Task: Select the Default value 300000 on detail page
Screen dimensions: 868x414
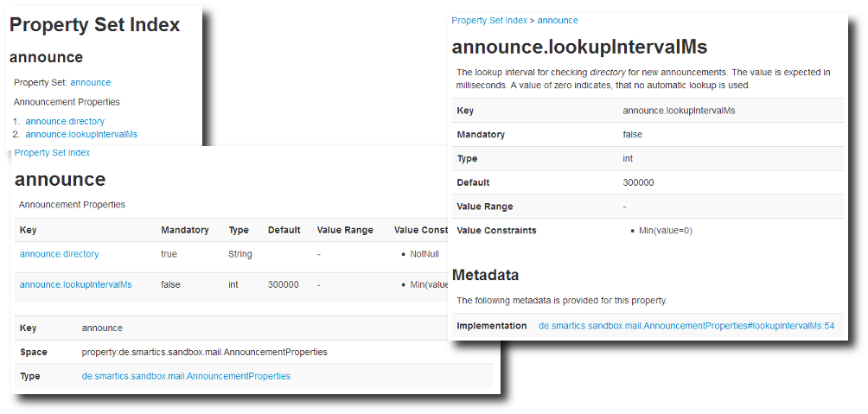Action: point(638,182)
